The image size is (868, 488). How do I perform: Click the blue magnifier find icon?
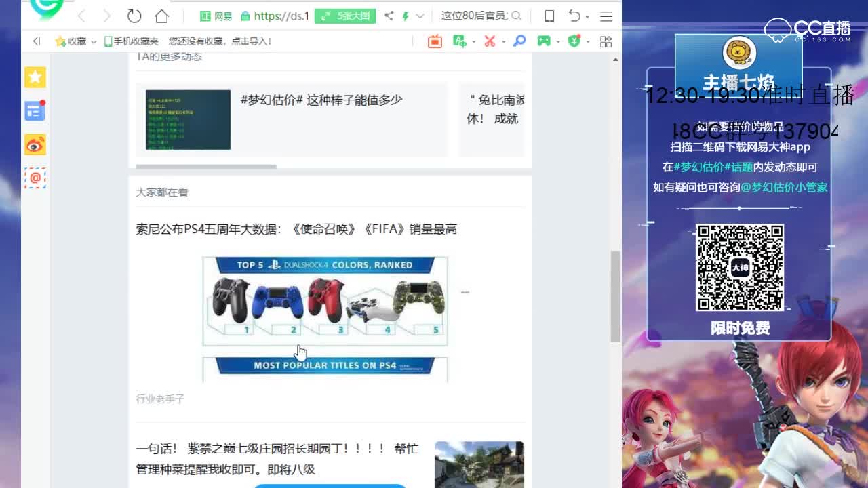coord(519,41)
